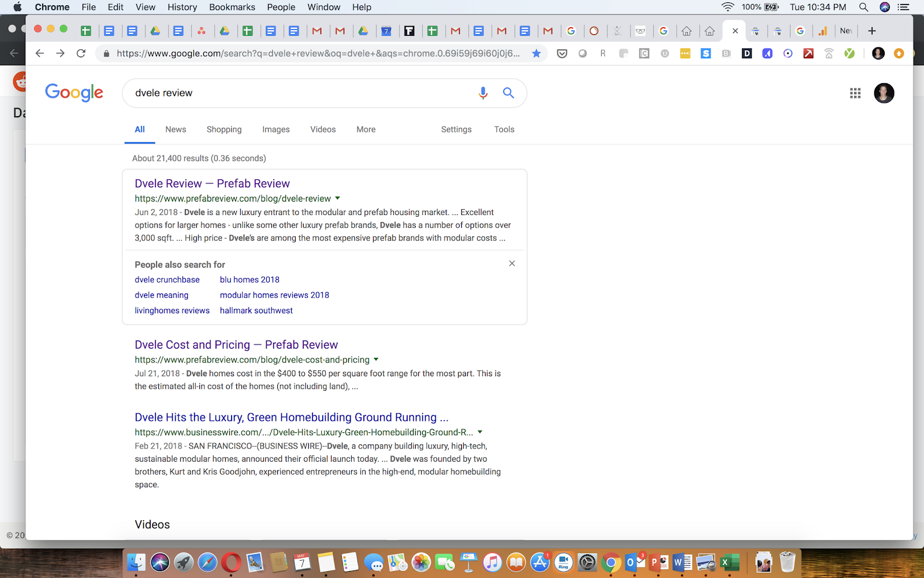
Task: Open the Calendar app in the dock
Action: (x=302, y=562)
